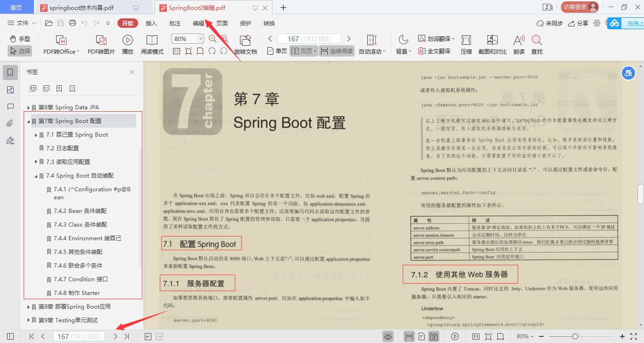Open the attachments paperclip panel
This screenshot has width=644, height=343.
(10, 124)
